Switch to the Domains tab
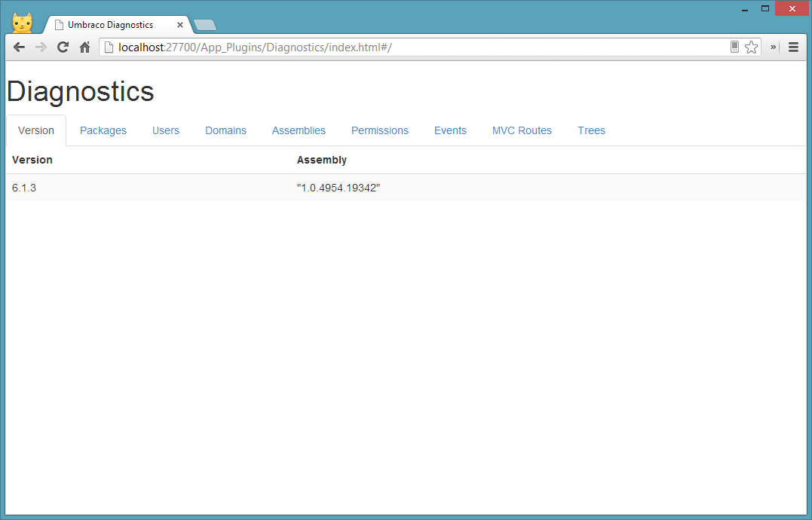 coord(225,130)
